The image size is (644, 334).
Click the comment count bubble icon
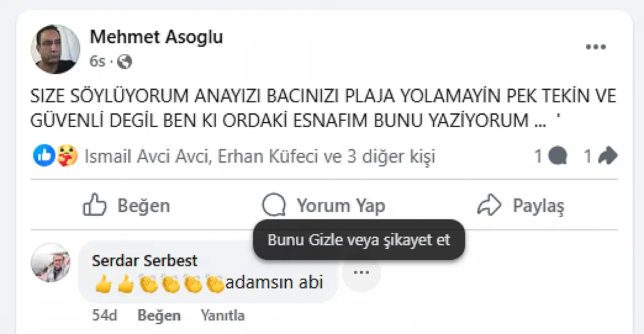click(557, 156)
